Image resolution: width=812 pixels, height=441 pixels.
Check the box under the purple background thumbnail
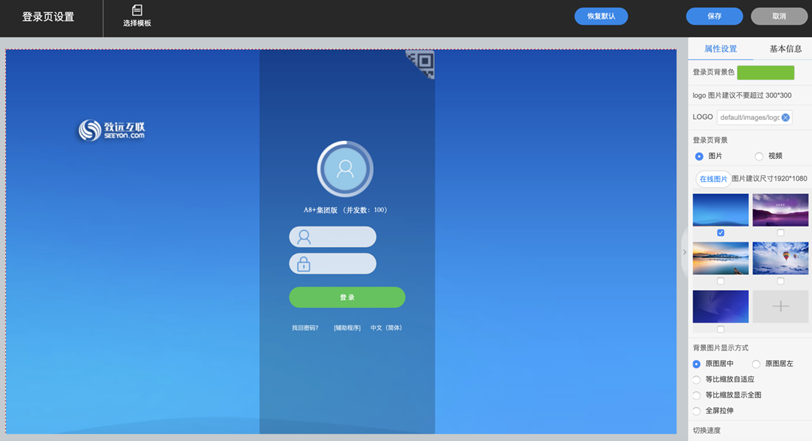[780, 233]
